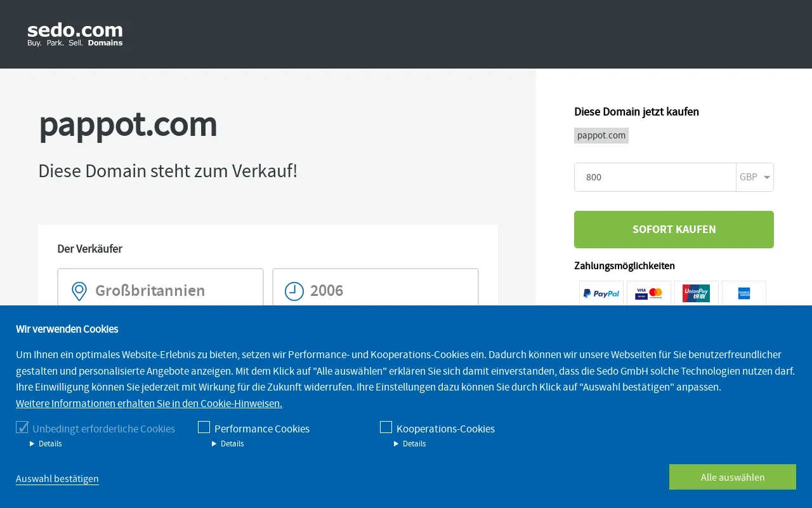812x508 pixels.
Task: Enable the Kooperations-Cookies checkbox
Action: 386,427
